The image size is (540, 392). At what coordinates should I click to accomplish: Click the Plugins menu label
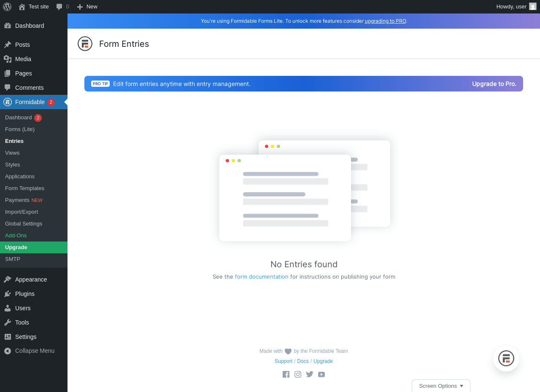click(x=25, y=294)
